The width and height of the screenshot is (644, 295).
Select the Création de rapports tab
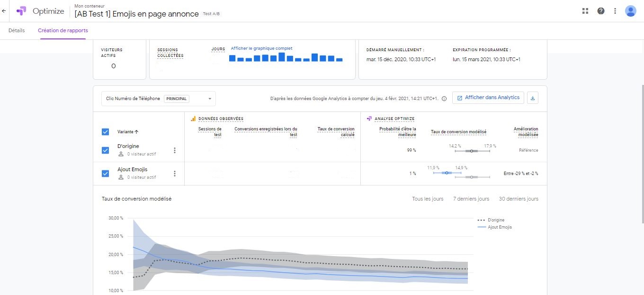click(63, 30)
